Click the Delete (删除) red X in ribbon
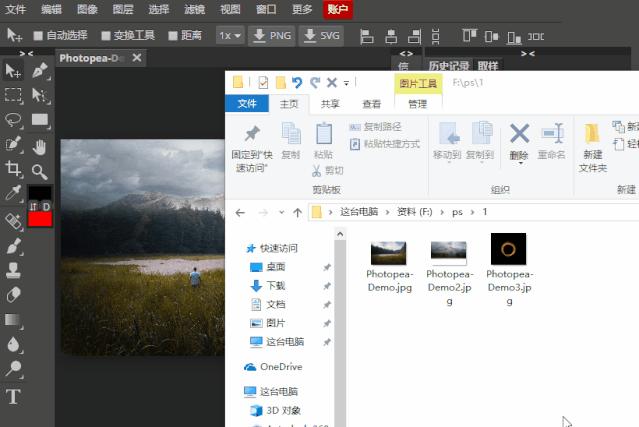The width and height of the screenshot is (639, 427). pos(519,134)
